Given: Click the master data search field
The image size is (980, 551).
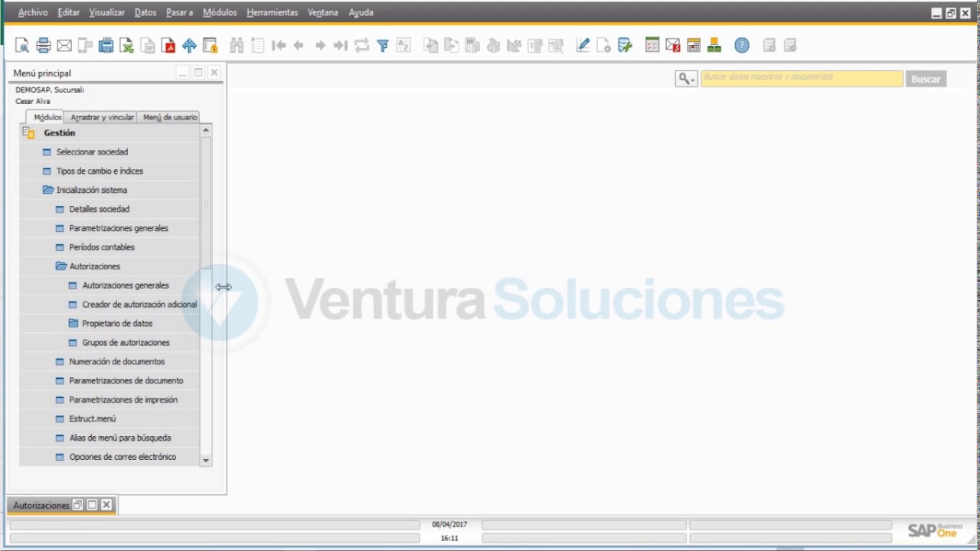Looking at the screenshot, I should pos(802,78).
